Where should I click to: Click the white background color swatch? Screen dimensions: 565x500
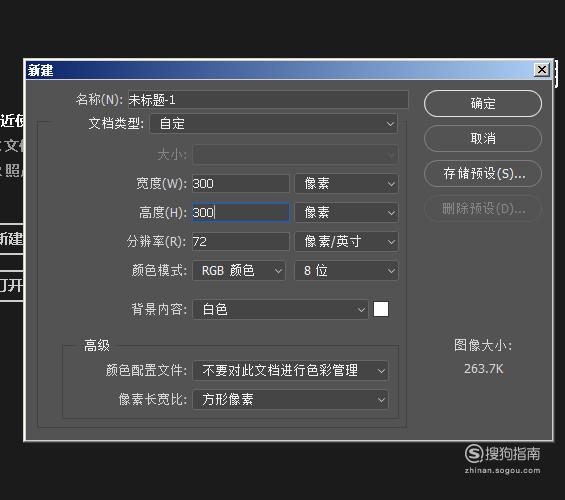point(381,309)
